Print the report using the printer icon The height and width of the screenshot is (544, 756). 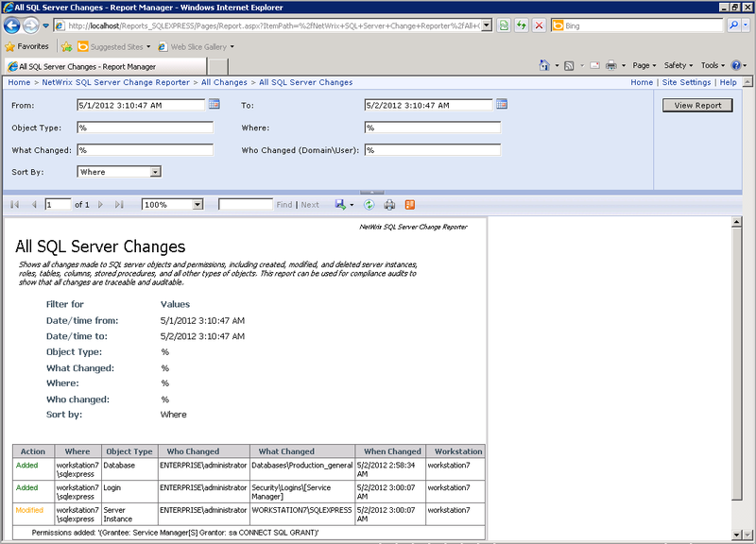(x=387, y=204)
